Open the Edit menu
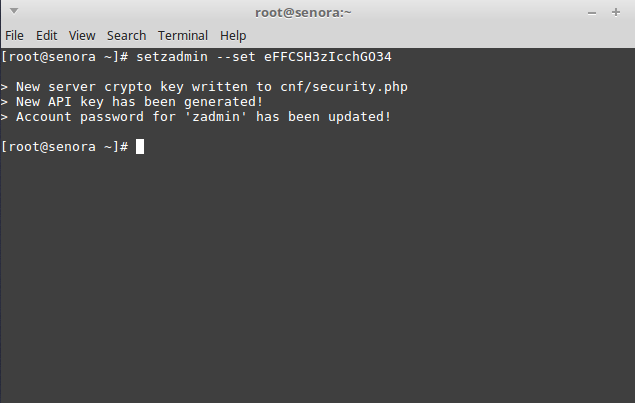 point(47,36)
